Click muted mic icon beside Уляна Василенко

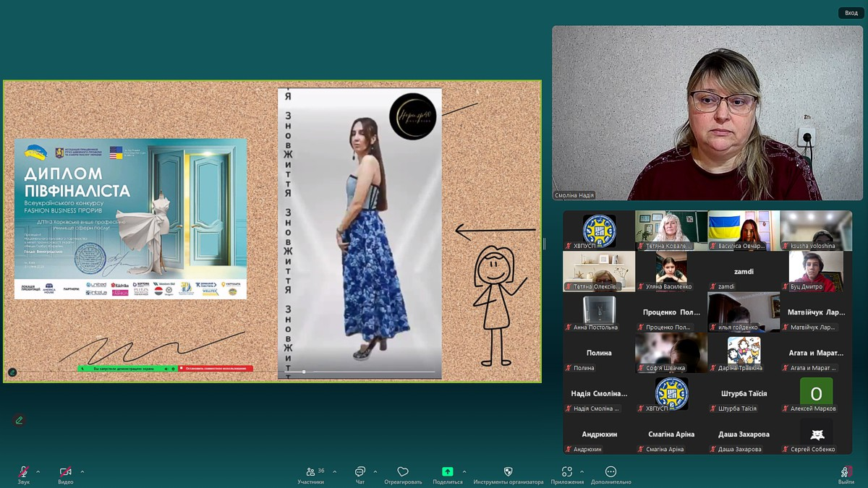coord(641,286)
